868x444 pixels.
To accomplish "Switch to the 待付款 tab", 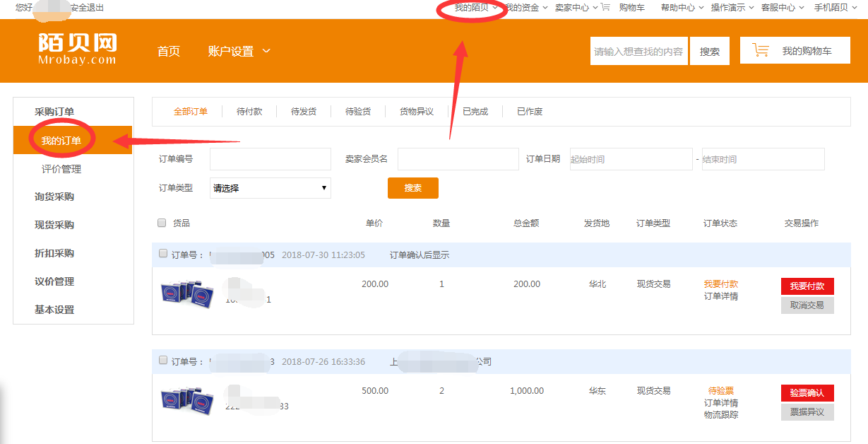I will pyautogui.click(x=249, y=112).
